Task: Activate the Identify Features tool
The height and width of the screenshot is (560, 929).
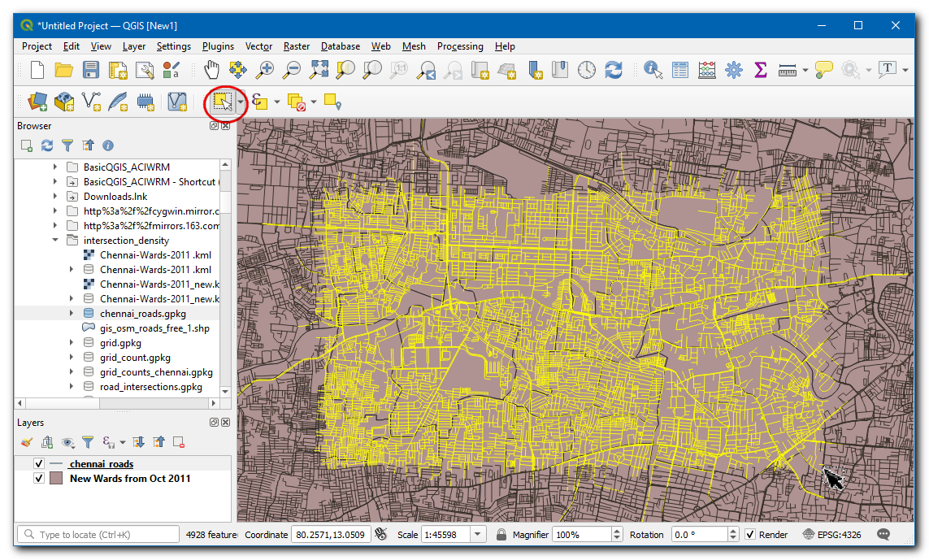Action: [653, 70]
